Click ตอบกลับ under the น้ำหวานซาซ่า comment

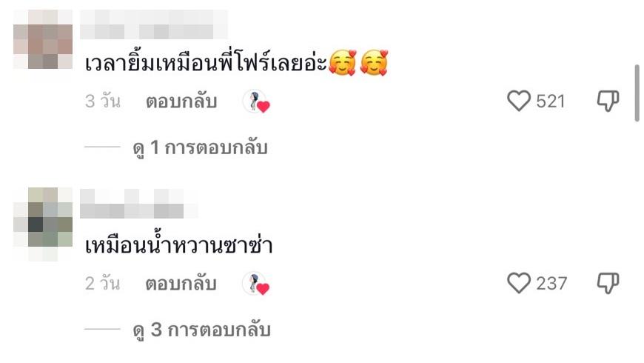coord(181,283)
